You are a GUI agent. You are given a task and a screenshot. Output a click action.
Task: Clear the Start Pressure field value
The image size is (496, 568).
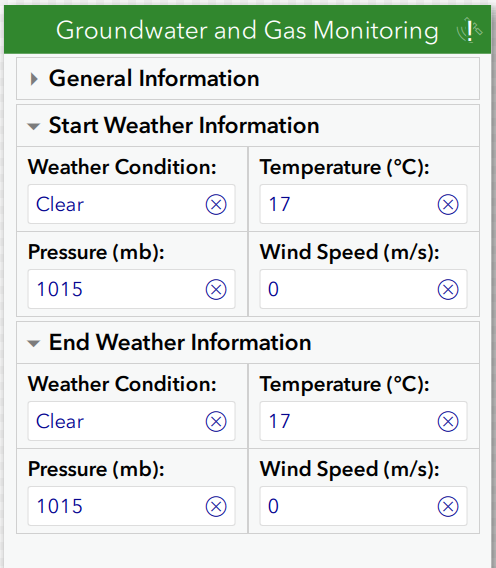click(216, 289)
